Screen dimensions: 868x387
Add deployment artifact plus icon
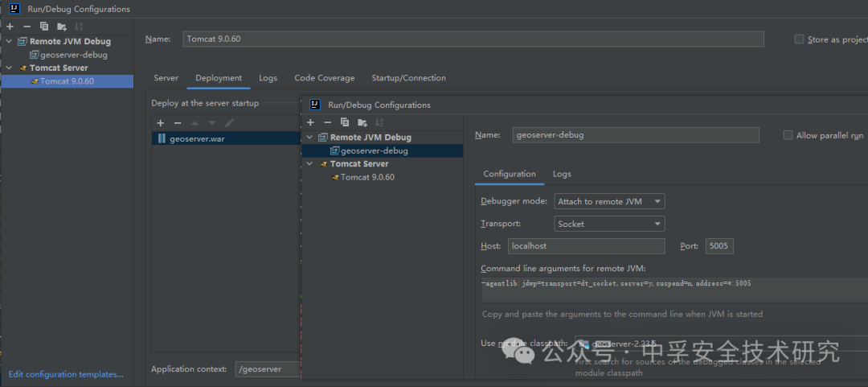coord(161,122)
